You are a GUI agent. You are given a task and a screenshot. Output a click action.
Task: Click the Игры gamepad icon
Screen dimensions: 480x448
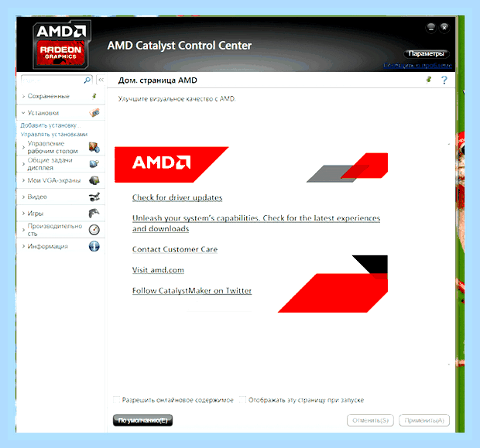(x=94, y=214)
